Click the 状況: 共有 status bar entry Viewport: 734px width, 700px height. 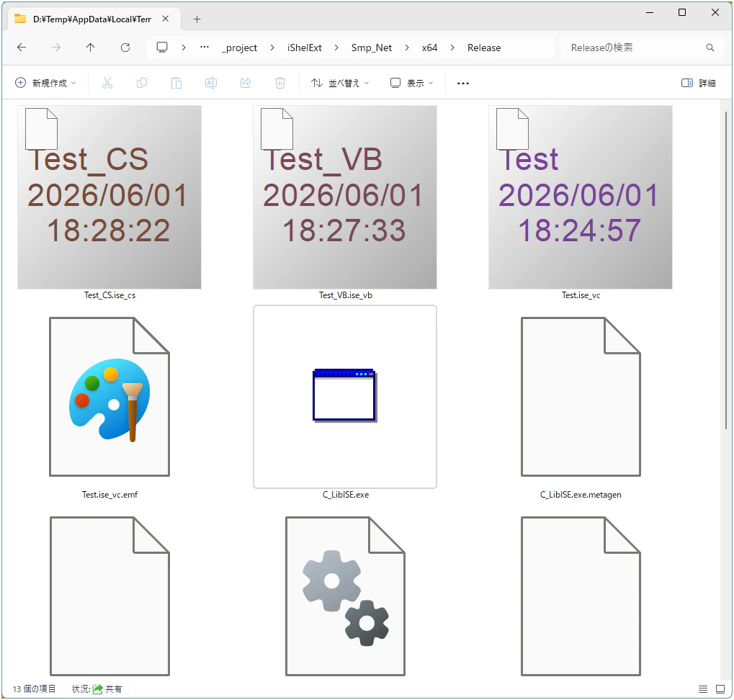tap(97, 689)
